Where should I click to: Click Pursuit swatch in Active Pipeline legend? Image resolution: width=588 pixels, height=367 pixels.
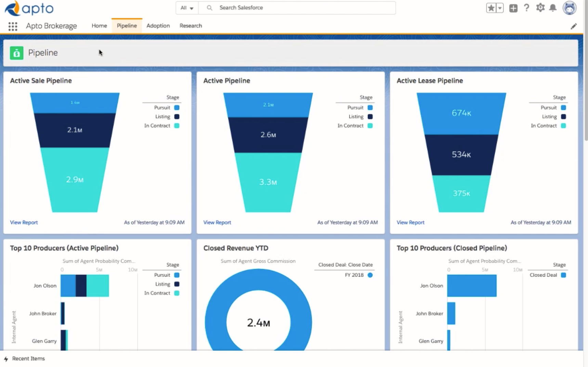click(x=370, y=107)
